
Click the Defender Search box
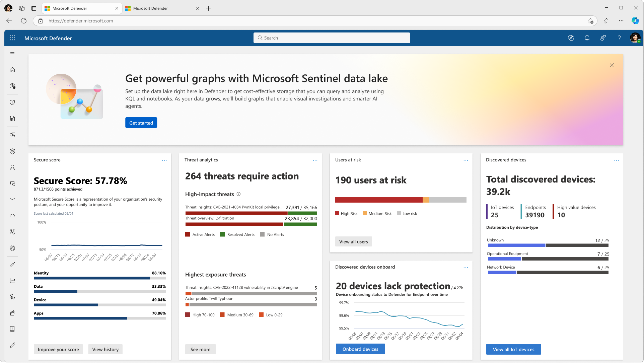point(332,38)
